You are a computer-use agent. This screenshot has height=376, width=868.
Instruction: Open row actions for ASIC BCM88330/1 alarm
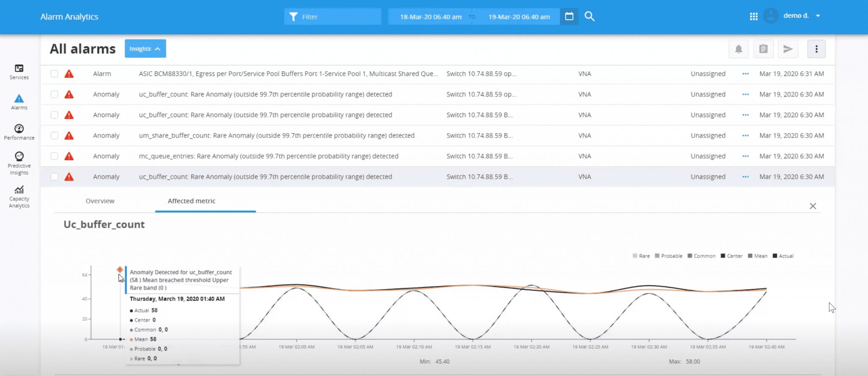746,74
